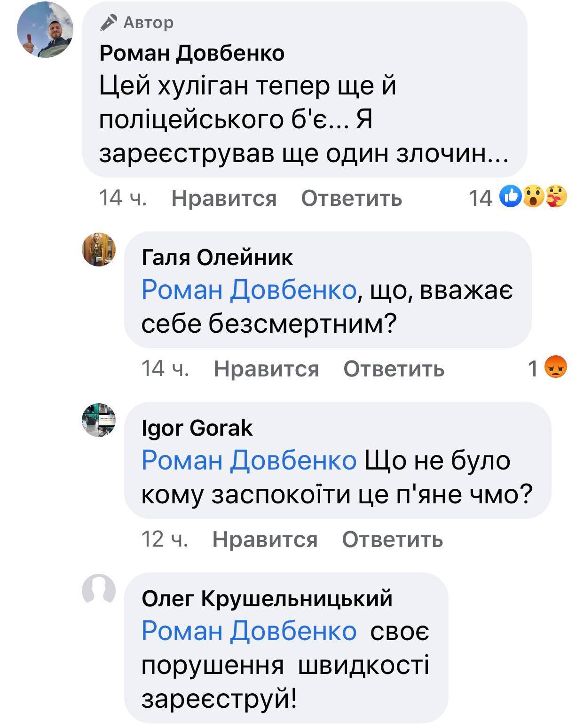
Task: Reply to Роман Довбенко's top comment
Action: click(351, 198)
